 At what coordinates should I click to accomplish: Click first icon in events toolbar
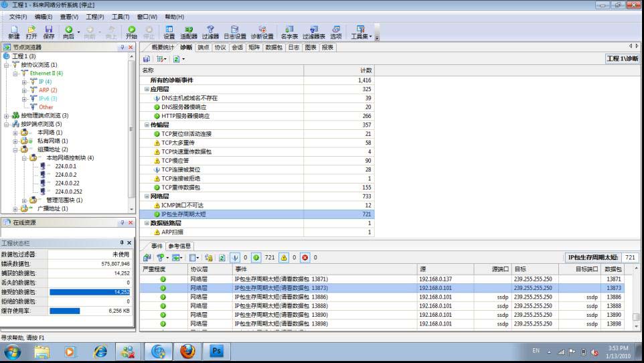pyautogui.click(x=147, y=258)
